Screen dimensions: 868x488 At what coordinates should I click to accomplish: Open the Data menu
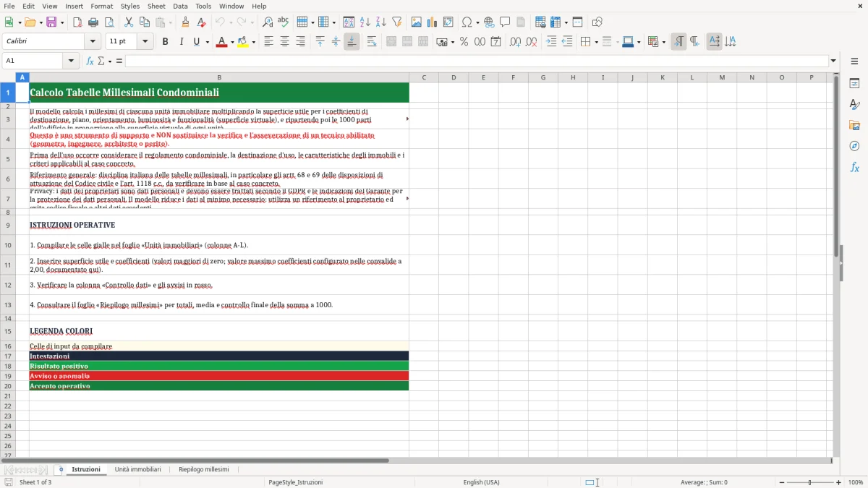pos(180,6)
